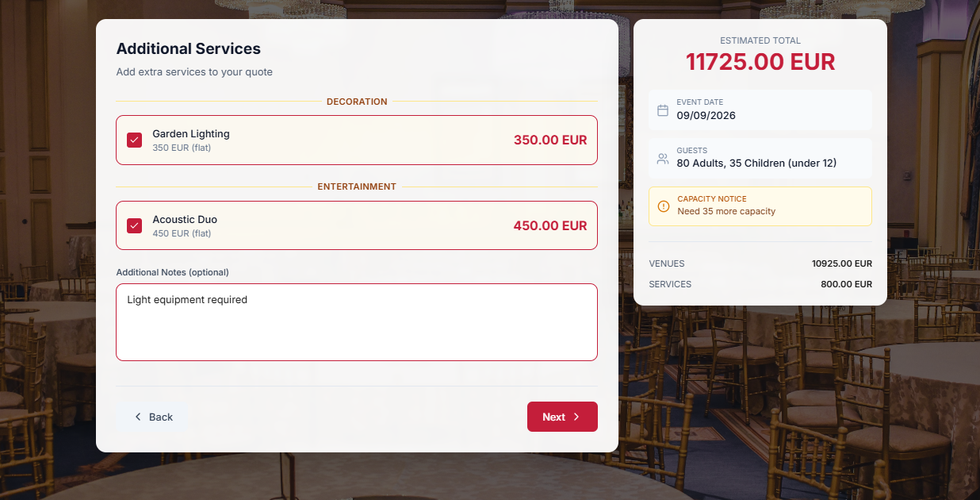Viewport: 980px width, 500px height.
Task: Click the DECORATION section header
Action: 357,102
